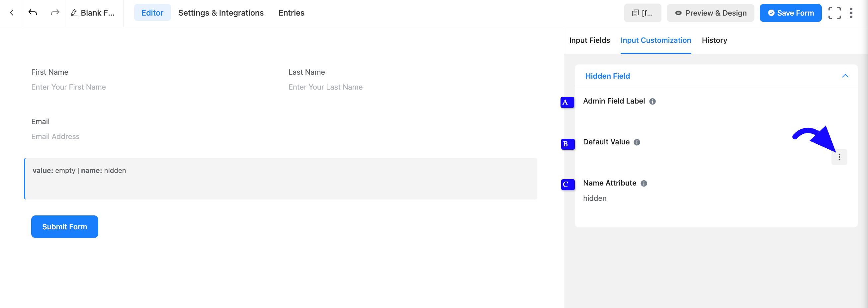The image size is (868, 308).
Task: Click the Last Name label
Action: pos(306,72)
